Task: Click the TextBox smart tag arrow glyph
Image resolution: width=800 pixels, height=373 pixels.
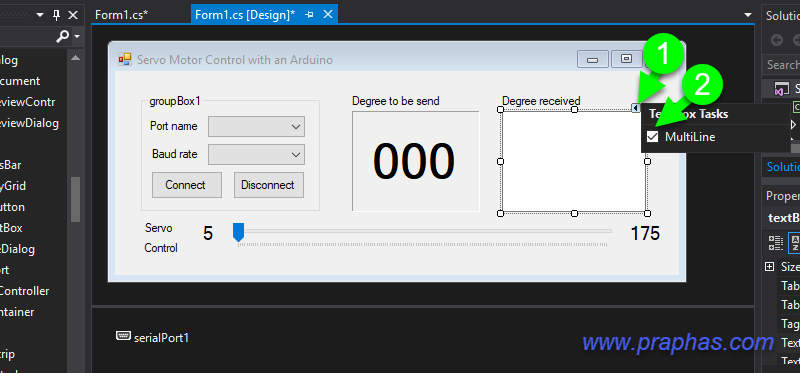Action: pos(635,108)
